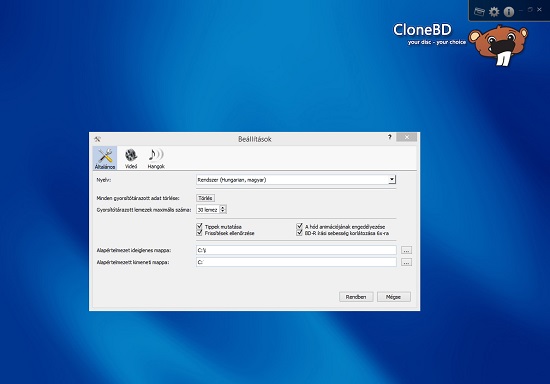The image size is (550, 384).
Task: Click into the 30 lemez value field
Action: [208, 209]
